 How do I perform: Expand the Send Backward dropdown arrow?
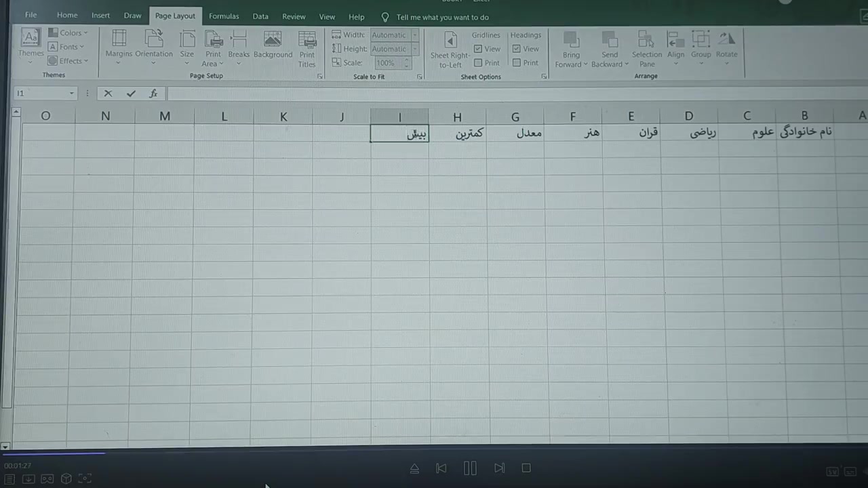(x=626, y=64)
